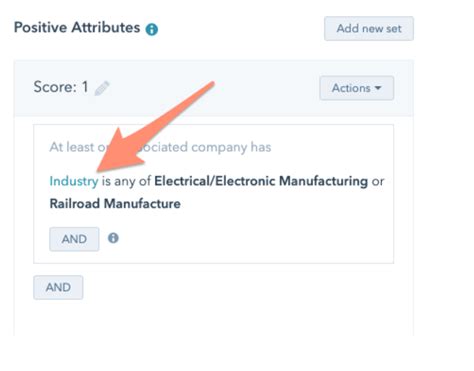Click the caret arrow in Actions button
474x371 pixels.
[378, 88]
